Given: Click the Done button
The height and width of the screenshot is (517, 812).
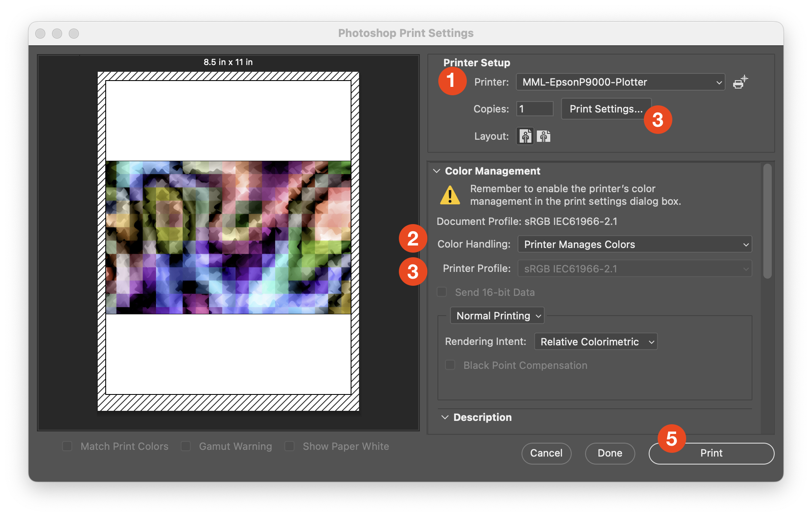Looking at the screenshot, I should [610, 453].
